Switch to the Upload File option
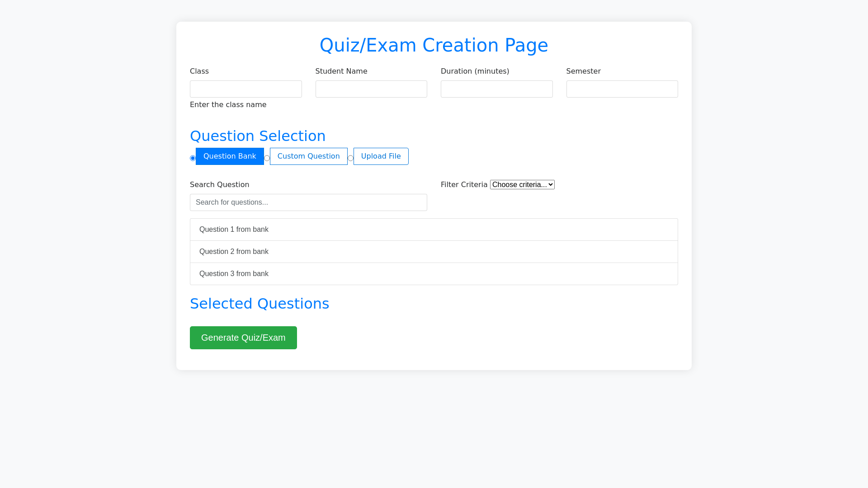Image resolution: width=868 pixels, height=488 pixels. point(381,156)
